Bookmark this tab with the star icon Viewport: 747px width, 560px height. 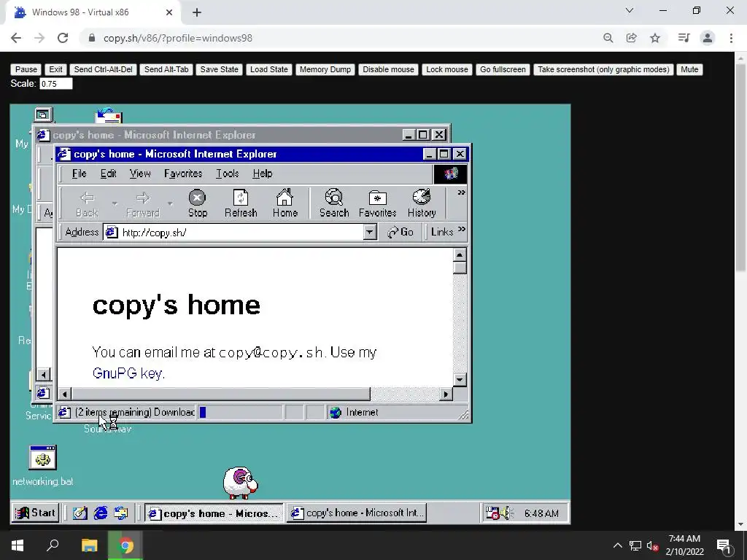(655, 38)
